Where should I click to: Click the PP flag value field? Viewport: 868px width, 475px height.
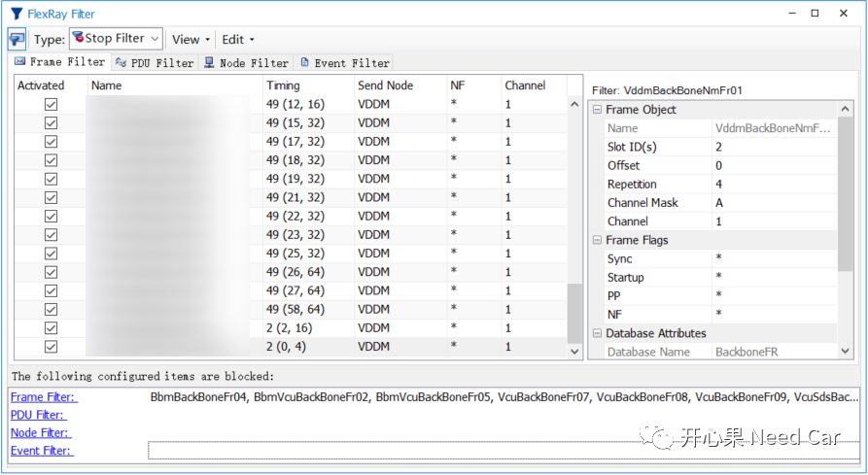coord(775,296)
